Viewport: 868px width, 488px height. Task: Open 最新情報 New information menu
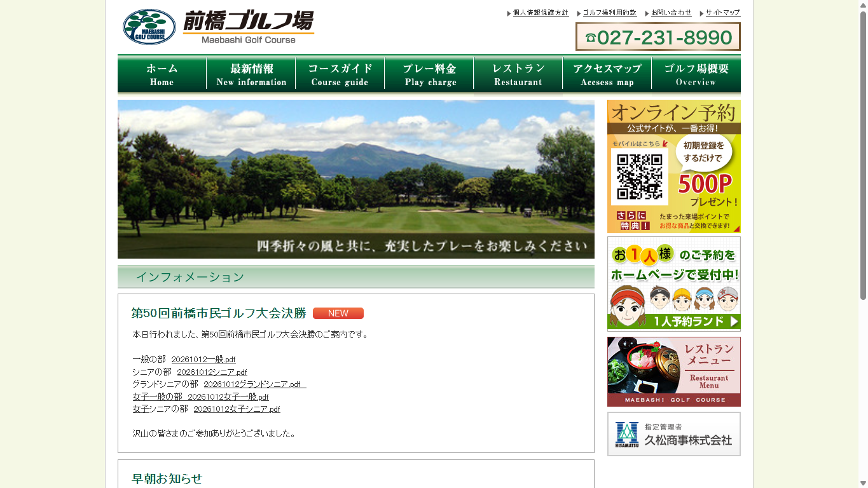pos(251,74)
